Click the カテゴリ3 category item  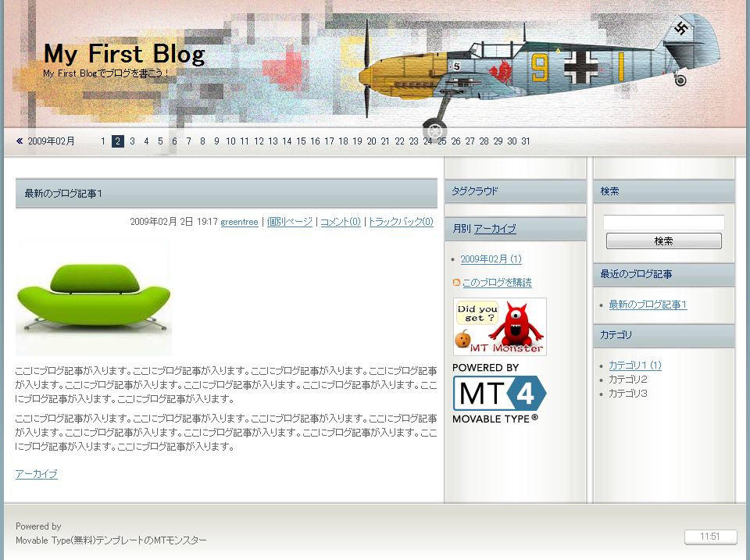click(x=627, y=394)
